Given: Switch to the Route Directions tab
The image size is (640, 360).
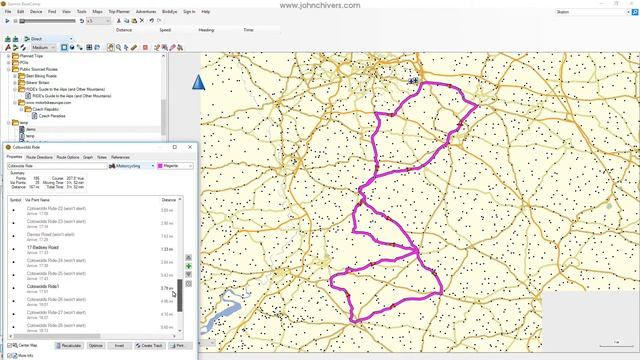Looking at the screenshot, I should [39, 157].
